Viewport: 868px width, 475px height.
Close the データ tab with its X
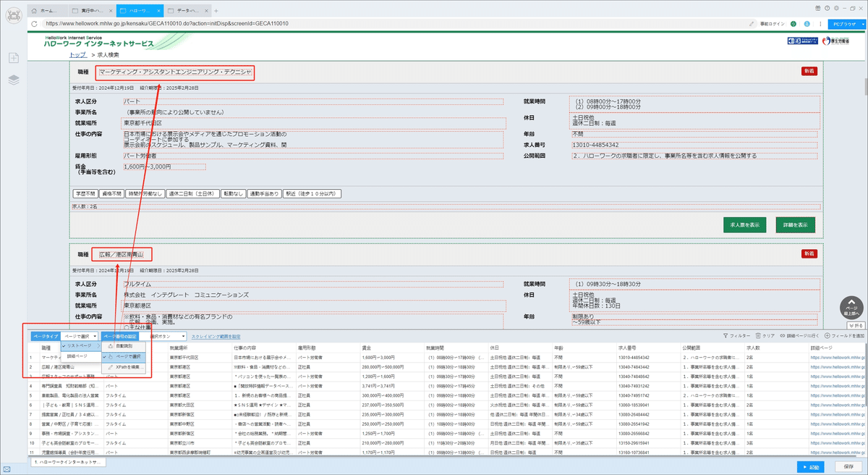click(x=205, y=11)
